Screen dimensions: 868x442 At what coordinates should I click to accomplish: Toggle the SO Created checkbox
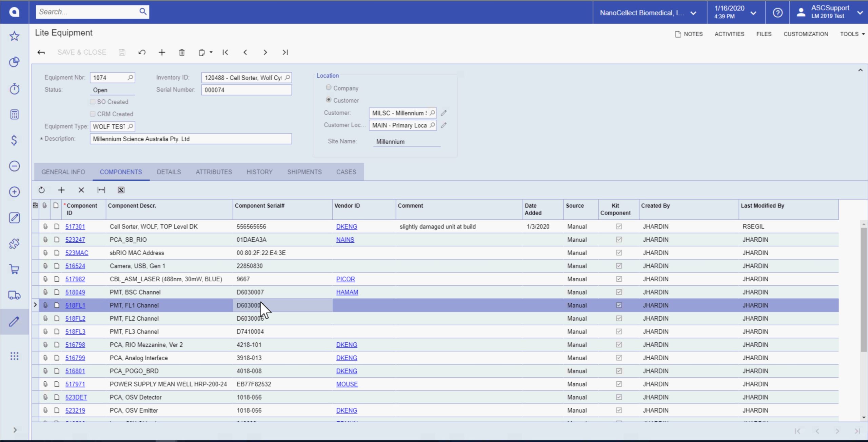tap(93, 102)
